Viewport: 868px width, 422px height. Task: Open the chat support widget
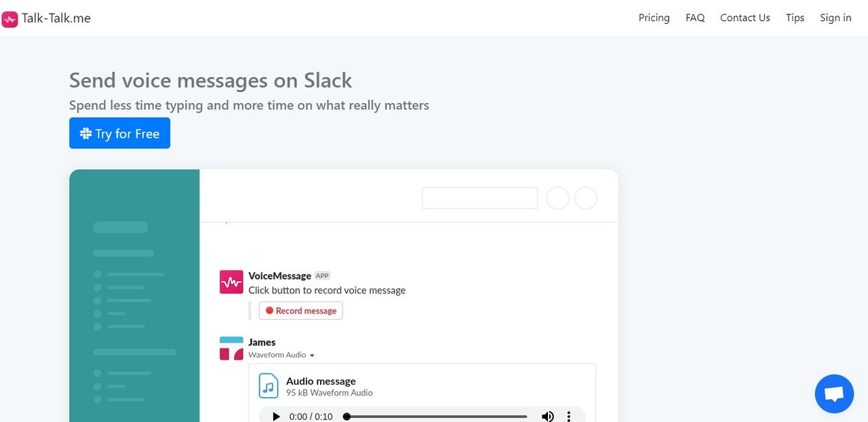click(x=834, y=394)
